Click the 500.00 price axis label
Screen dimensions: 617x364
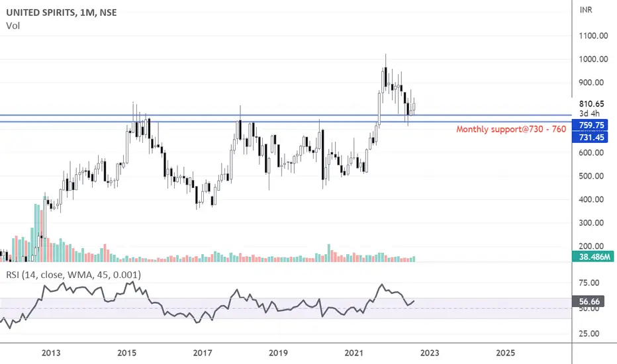coord(591,176)
